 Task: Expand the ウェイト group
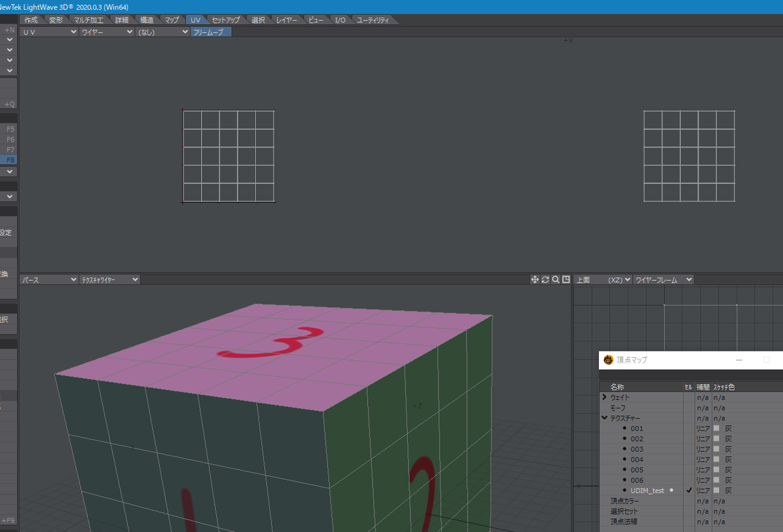coord(605,397)
